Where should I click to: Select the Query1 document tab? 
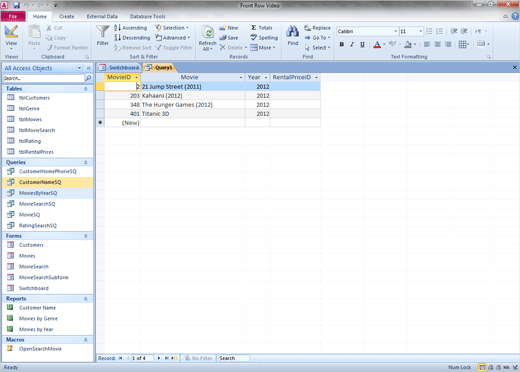[159, 68]
